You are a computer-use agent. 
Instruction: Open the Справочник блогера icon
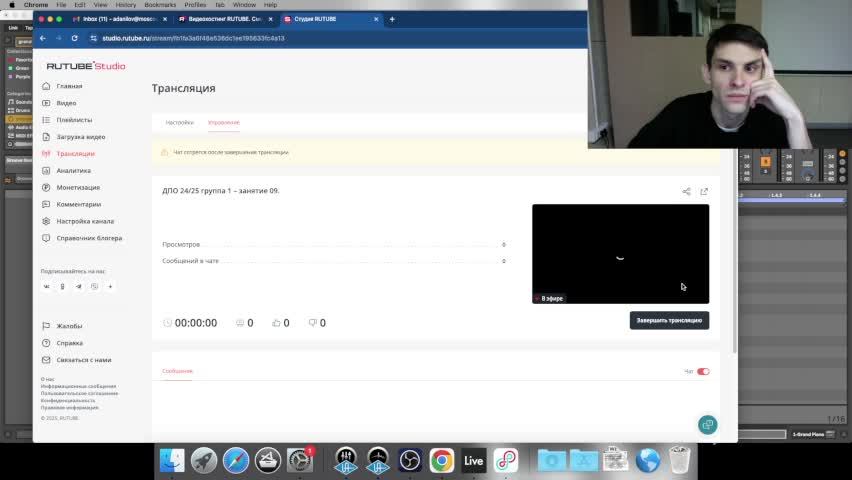coord(46,238)
